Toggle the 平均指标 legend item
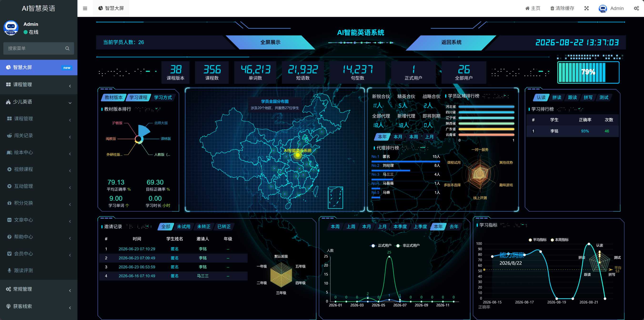The width and height of the screenshot is (644, 320). click(x=538, y=240)
